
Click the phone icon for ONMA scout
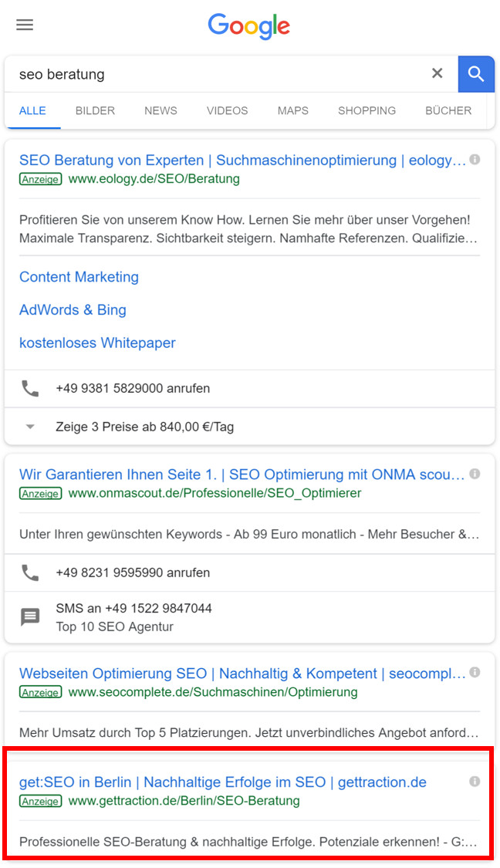coord(29,572)
